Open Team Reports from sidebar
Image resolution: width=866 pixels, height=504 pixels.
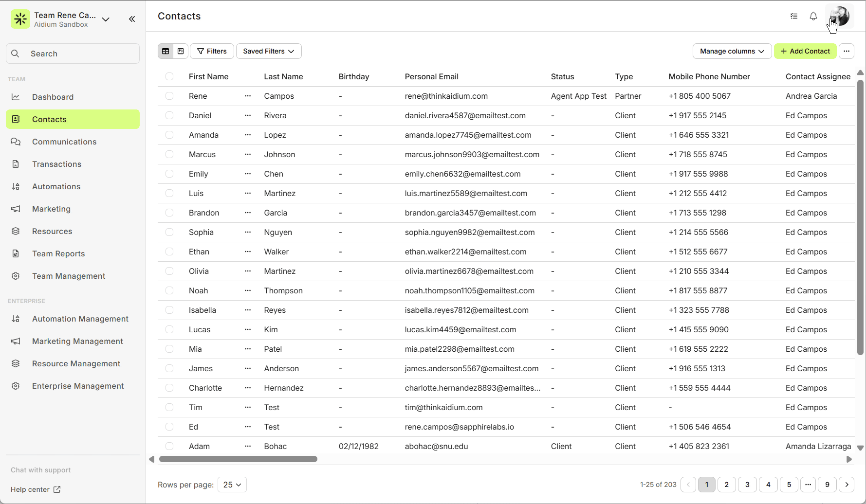[58, 253]
